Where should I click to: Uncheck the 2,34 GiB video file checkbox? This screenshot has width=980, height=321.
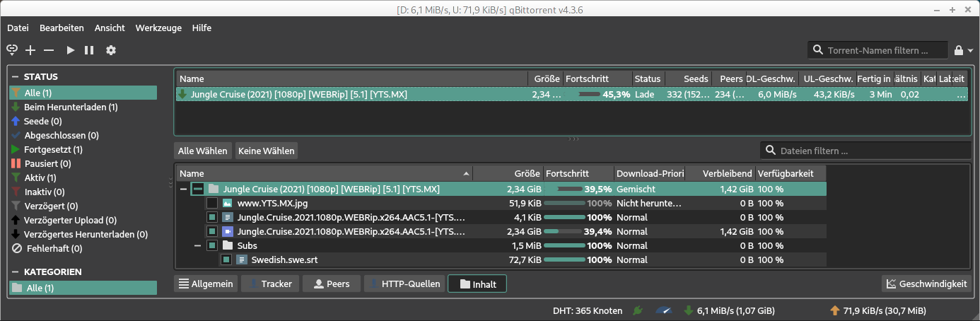click(x=211, y=231)
